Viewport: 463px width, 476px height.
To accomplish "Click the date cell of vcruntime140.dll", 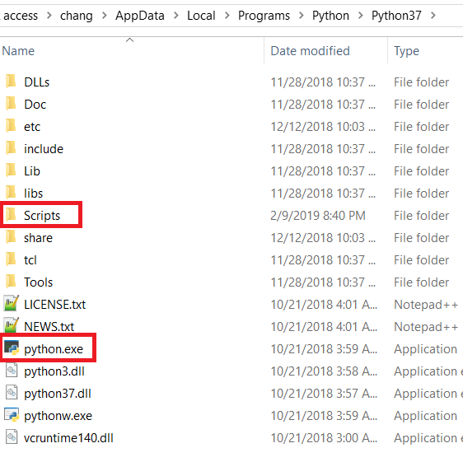I will pyautogui.click(x=324, y=438).
